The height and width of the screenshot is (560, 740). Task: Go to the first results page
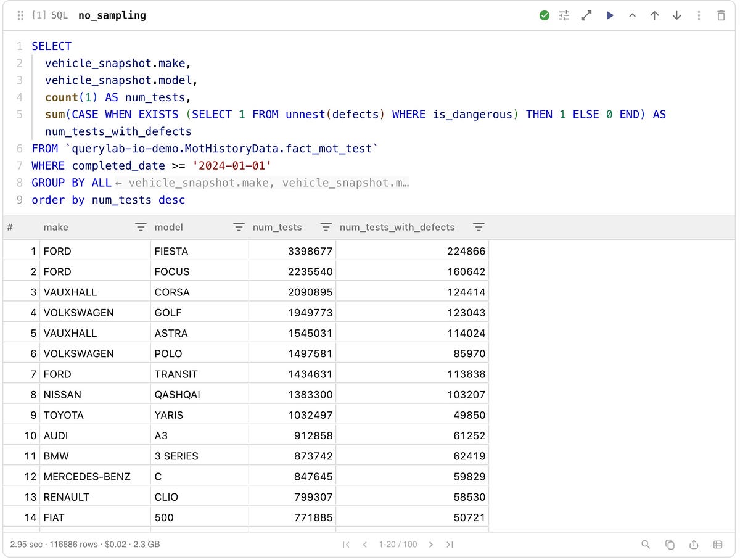pos(346,545)
